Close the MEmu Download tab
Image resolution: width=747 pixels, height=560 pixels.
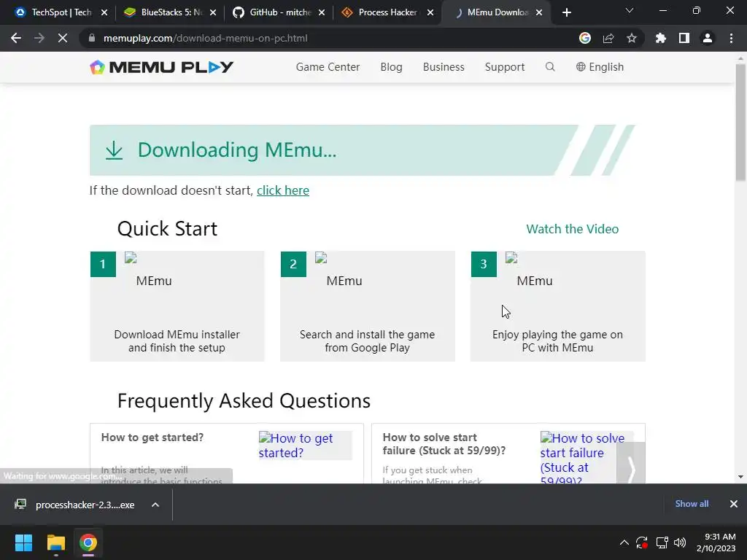539,12
